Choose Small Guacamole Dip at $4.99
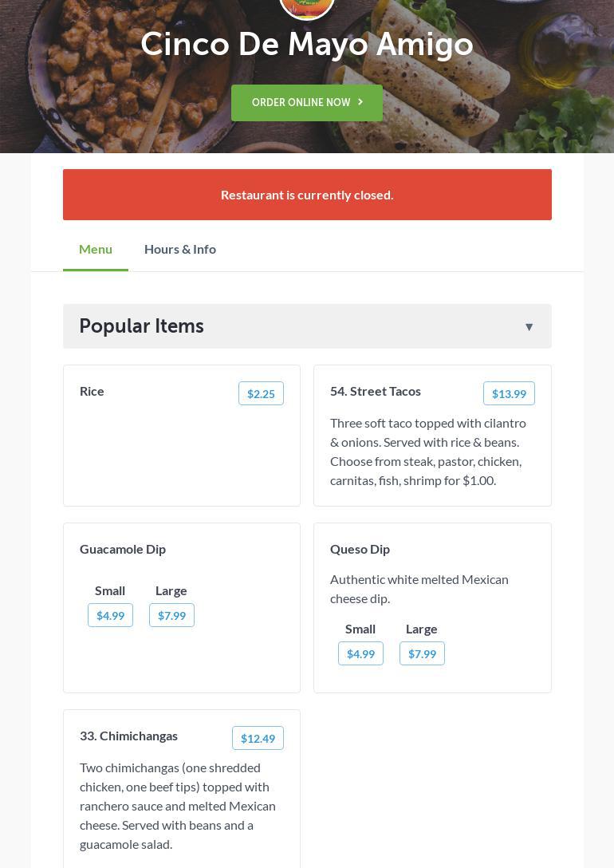Screen dimensions: 614x868 pyautogui.click(x=110, y=615)
